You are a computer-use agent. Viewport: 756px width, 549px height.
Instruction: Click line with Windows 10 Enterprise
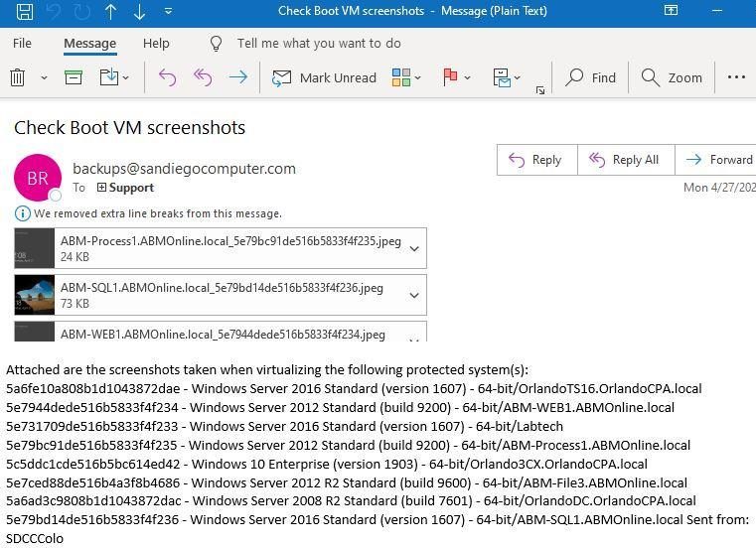[327, 464]
